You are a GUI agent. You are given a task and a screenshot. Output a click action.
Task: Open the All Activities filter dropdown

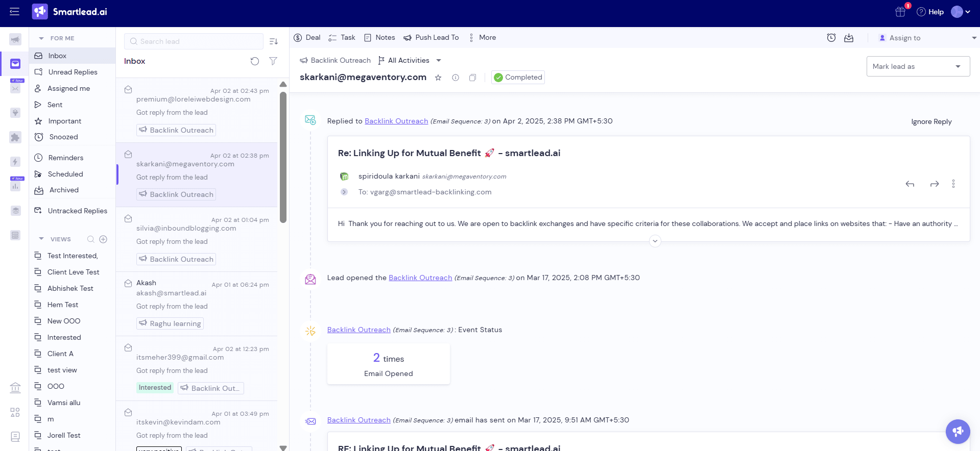tap(410, 60)
